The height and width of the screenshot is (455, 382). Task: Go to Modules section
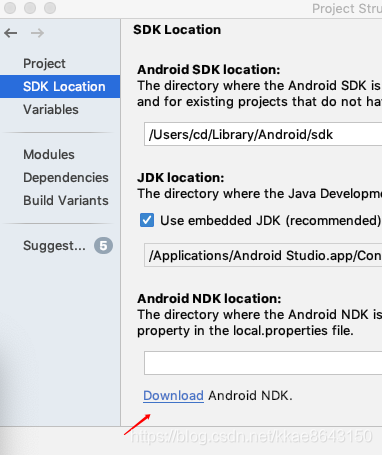(x=49, y=155)
